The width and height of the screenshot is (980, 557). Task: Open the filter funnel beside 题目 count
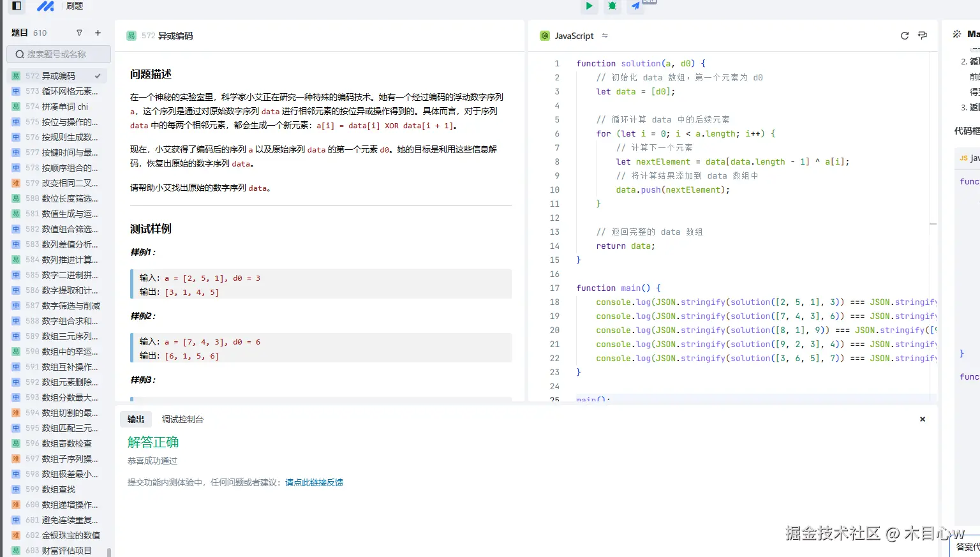point(79,33)
